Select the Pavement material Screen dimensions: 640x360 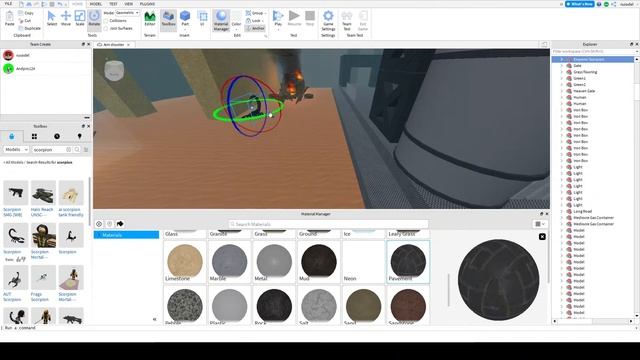pos(408,262)
